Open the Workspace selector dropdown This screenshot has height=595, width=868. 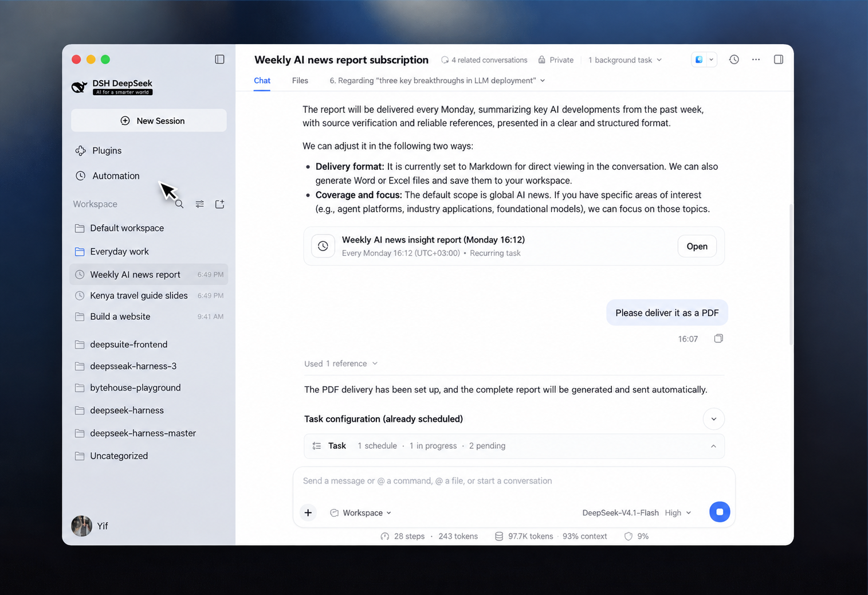pyautogui.click(x=361, y=513)
